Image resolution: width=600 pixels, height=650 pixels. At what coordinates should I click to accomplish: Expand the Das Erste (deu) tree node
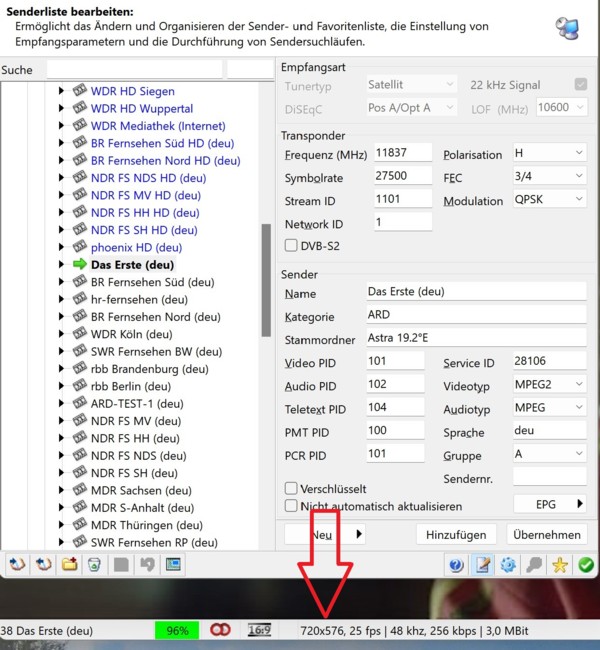pos(61,264)
